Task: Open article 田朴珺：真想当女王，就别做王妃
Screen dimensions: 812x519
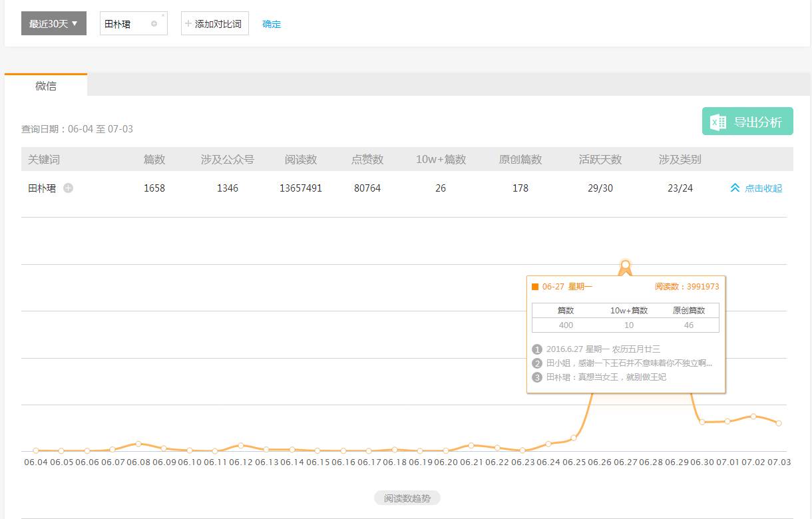Action: 606,377
